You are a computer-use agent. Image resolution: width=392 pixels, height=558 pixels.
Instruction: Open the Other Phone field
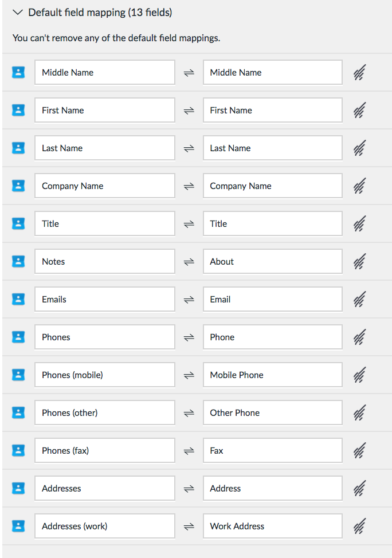pyautogui.click(x=273, y=413)
